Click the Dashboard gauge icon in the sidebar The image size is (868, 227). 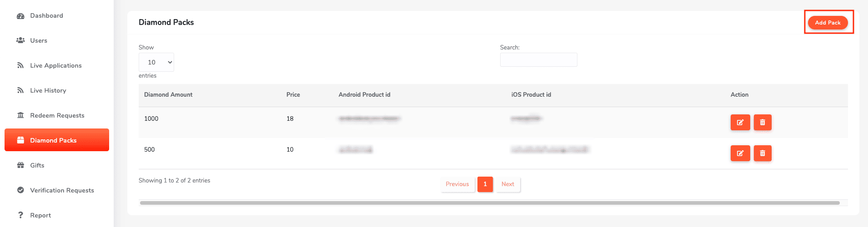[x=20, y=16]
